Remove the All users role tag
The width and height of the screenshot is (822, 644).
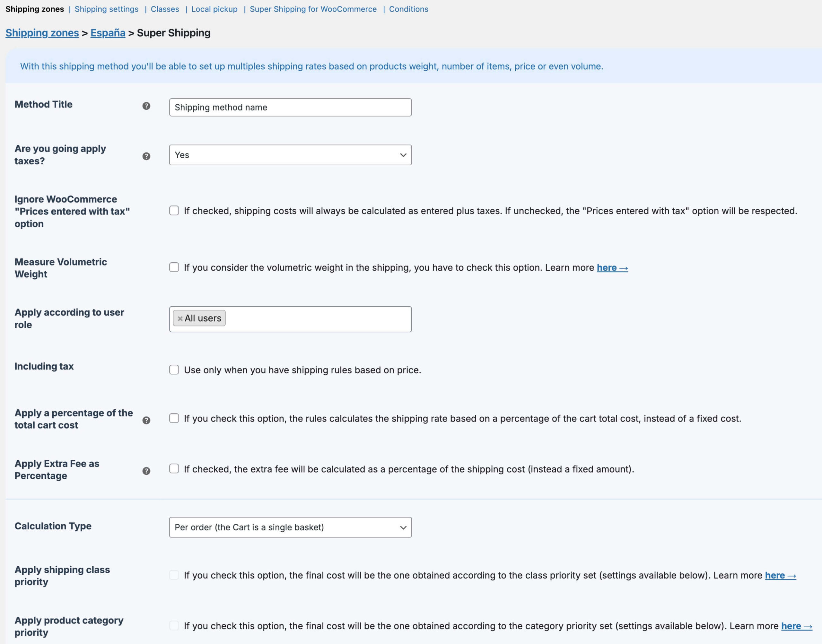(180, 318)
